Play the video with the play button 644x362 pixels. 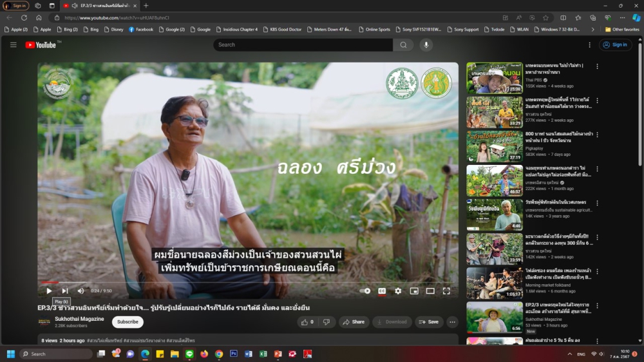(49, 291)
